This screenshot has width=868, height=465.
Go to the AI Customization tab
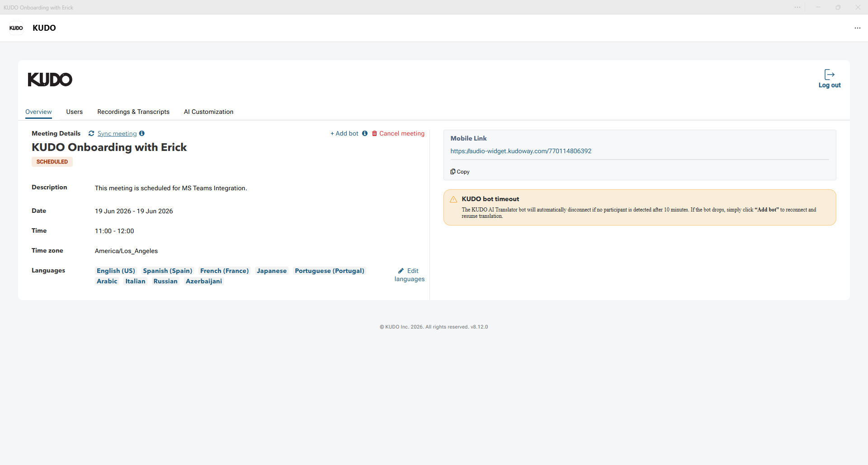coord(209,112)
